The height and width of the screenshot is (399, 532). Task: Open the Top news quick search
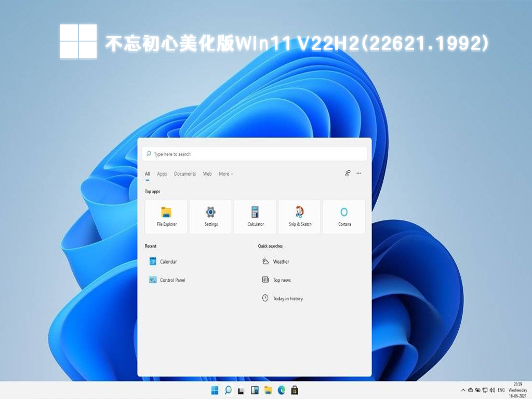tap(282, 280)
